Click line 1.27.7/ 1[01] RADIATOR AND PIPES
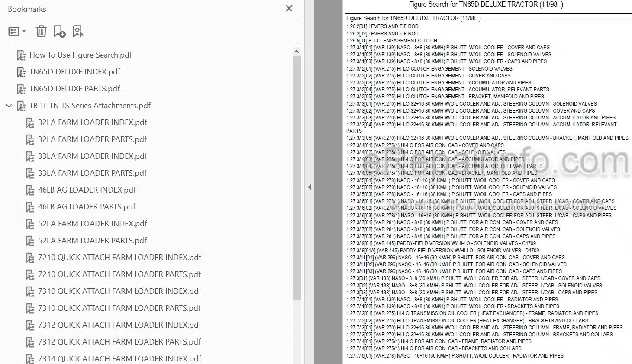Image resolution: width=632 pixels, height=364 pixels. pyautogui.click(x=452, y=299)
